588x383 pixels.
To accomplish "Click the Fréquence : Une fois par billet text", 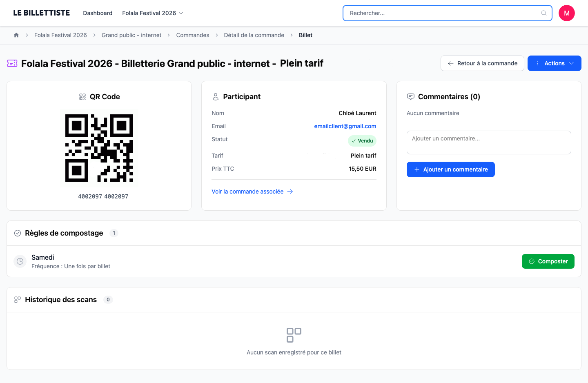I will coord(71,266).
